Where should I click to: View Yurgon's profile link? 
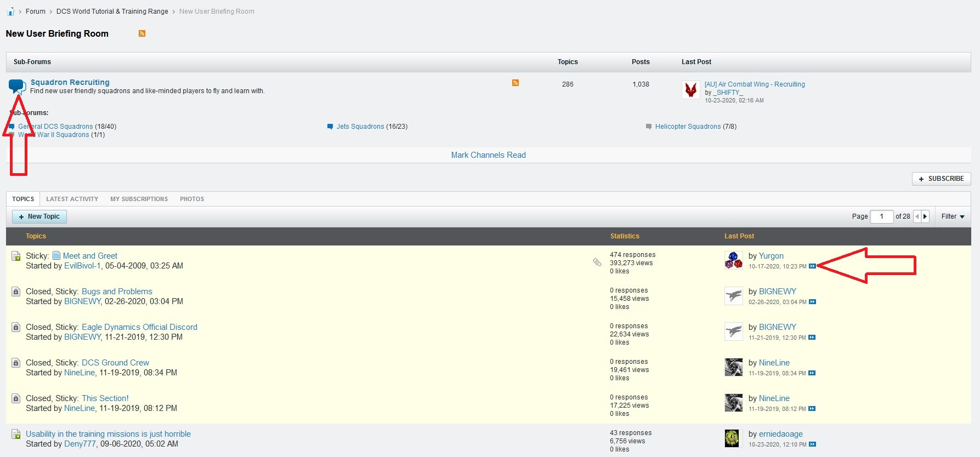[771, 256]
